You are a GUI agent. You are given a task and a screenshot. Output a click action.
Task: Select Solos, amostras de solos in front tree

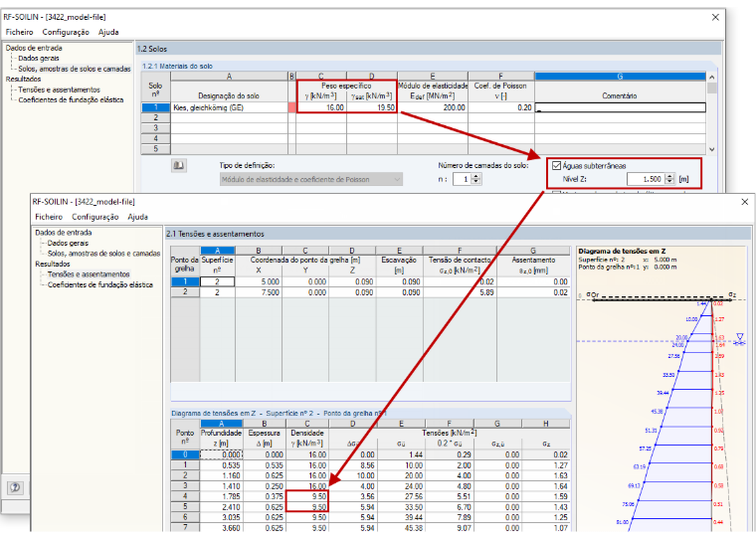(x=103, y=254)
